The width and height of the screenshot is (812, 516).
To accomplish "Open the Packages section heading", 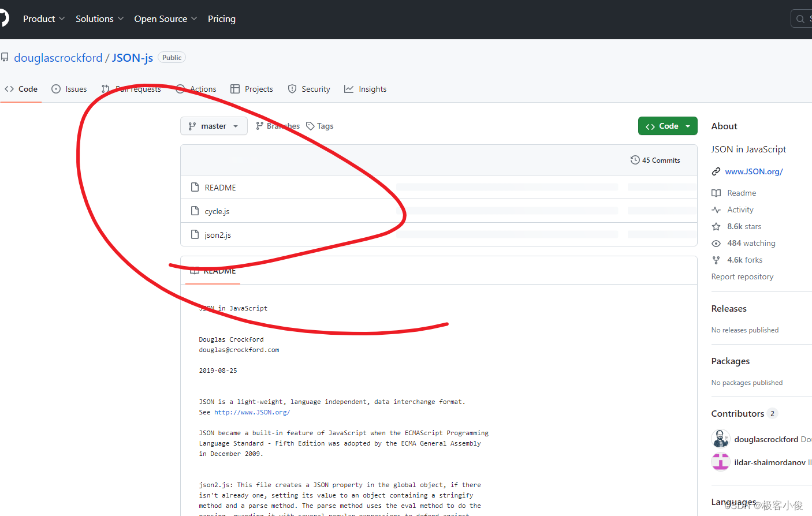I will coord(731,361).
